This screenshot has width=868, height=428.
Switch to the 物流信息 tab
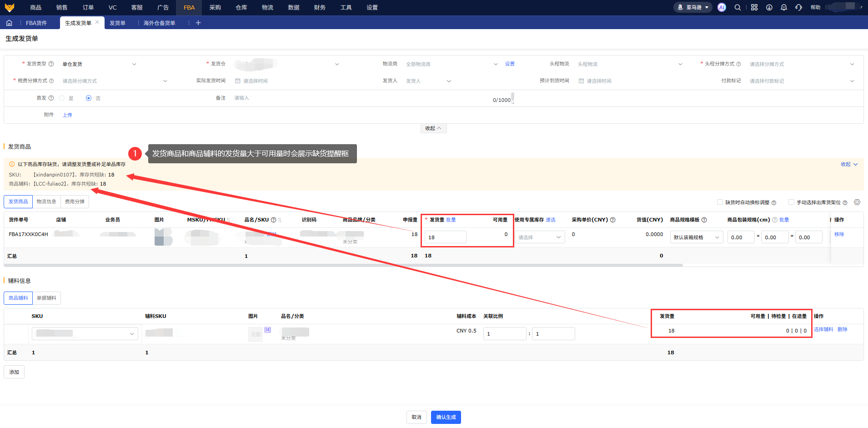tap(46, 201)
